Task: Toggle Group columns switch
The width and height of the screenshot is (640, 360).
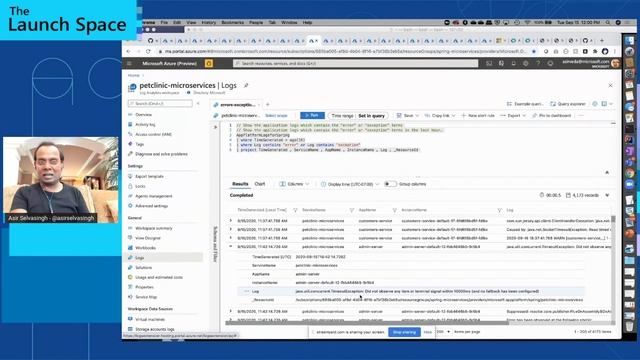Action: (390, 184)
